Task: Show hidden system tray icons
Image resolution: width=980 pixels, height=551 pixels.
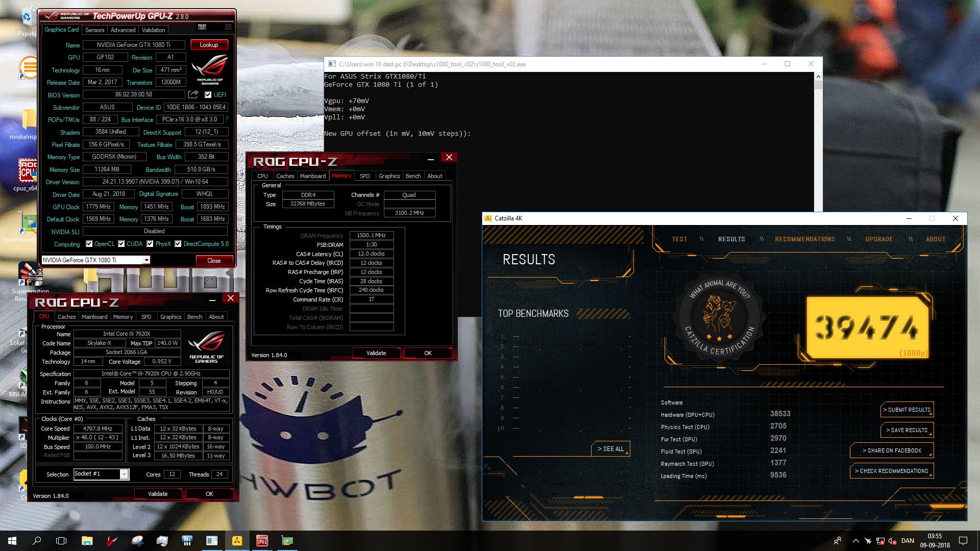Action: pyautogui.click(x=856, y=541)
